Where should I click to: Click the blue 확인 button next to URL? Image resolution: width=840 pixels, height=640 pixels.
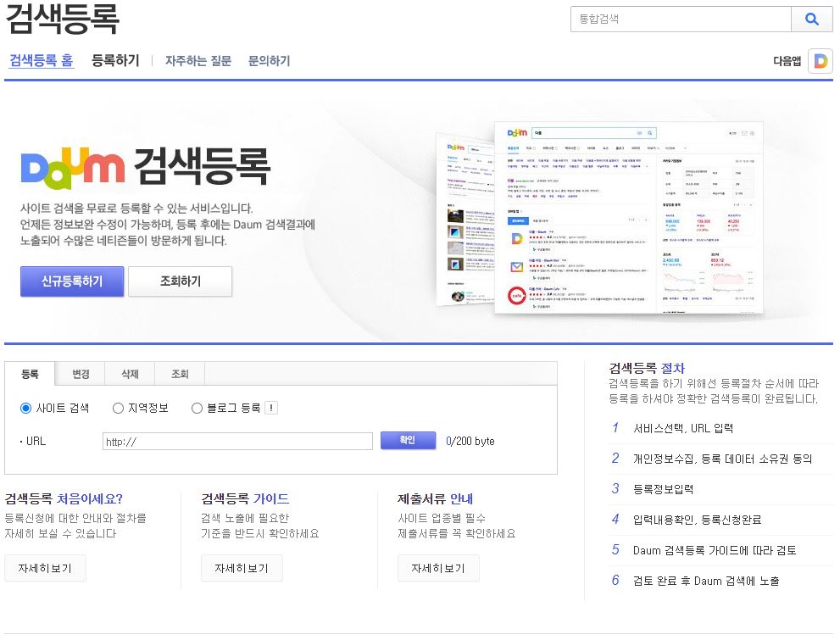pos(408,440)
